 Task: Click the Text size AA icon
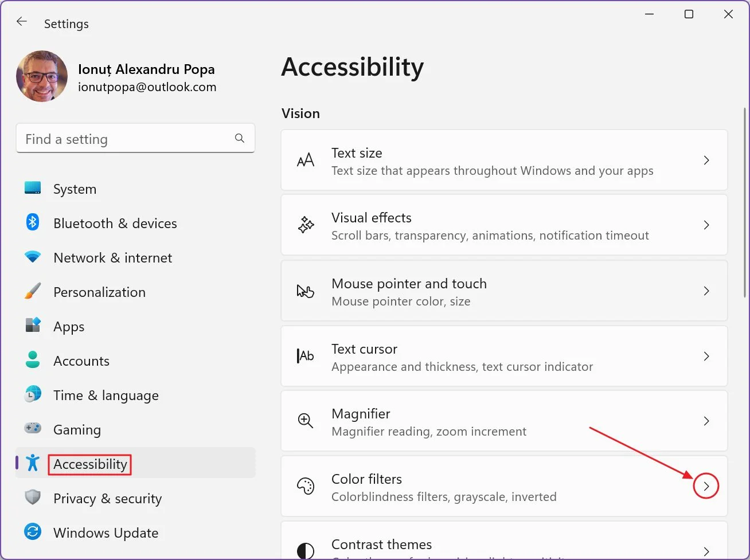[x=306, y=160]
